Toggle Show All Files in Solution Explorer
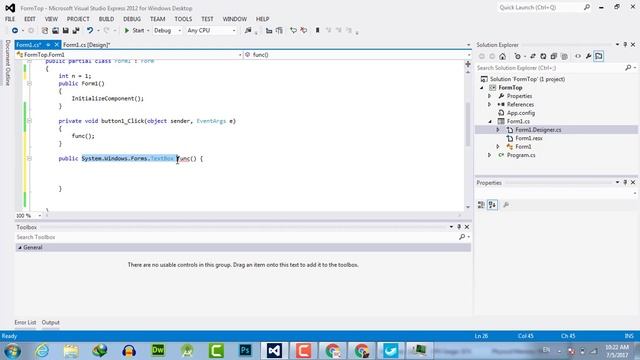This screenshot has height=360, width=640. (564, 56)
